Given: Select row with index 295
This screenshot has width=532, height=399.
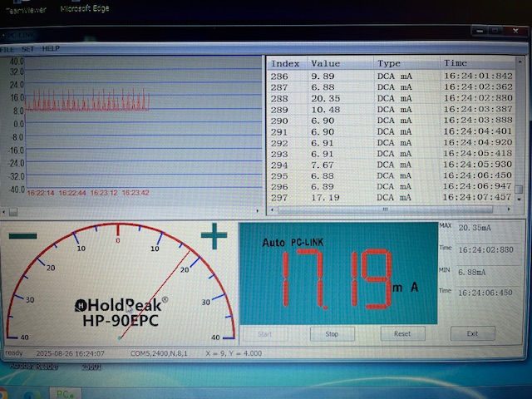Looking at the screenshot, I should coord(392,175).
